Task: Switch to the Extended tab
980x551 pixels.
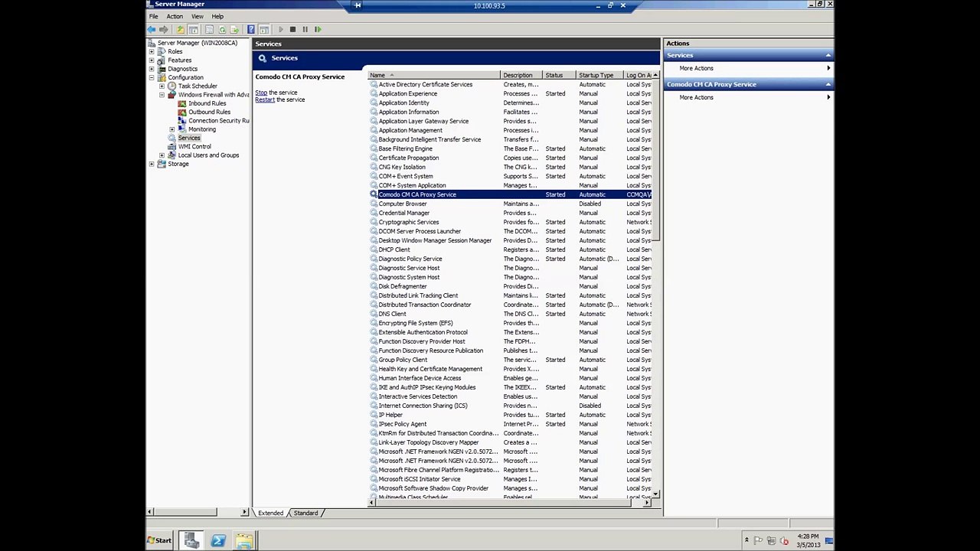Action: tap(270, 513)
